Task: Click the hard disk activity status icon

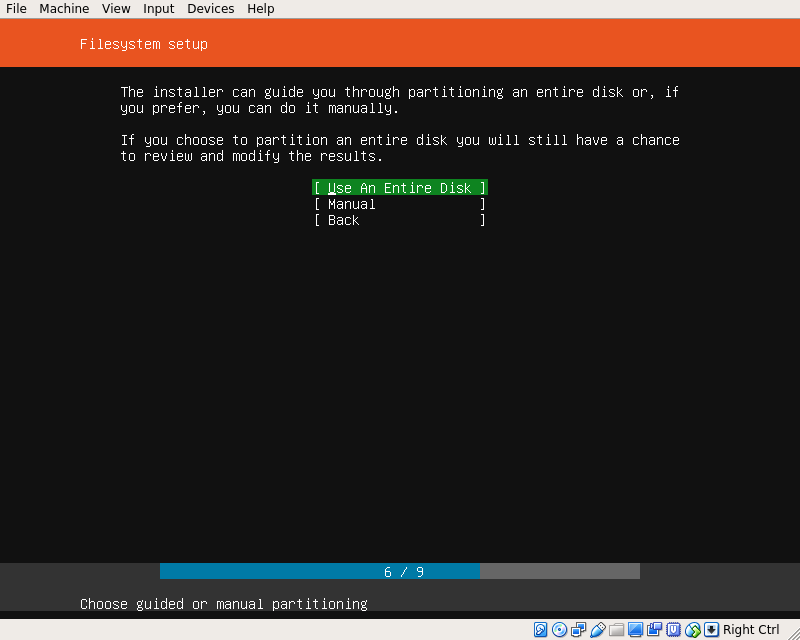Action: (x=541, y=630)
